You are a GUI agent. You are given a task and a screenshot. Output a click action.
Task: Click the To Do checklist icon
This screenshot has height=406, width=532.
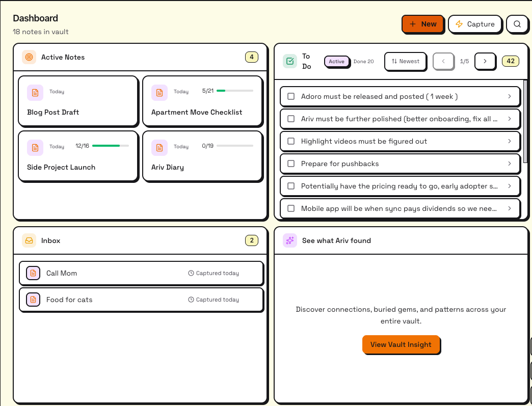[x=290, y=60]
